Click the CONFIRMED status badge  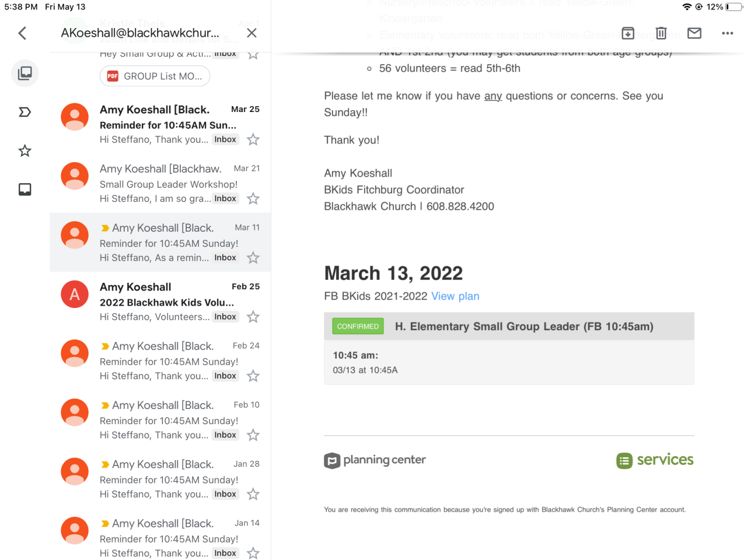click(x=358, y=327)
